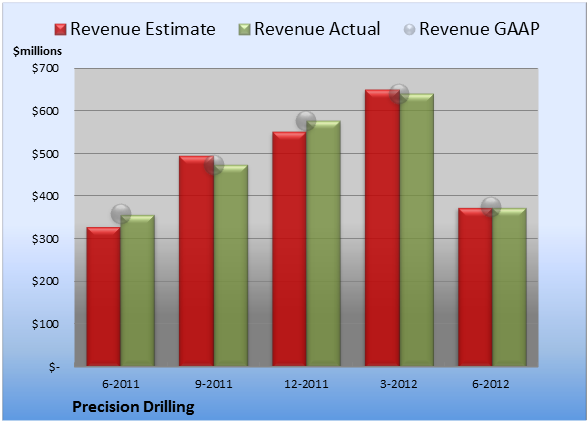Viewport: 588px width, 422px height.
Task: Click the '$200' axis value
Action: click(45, 281)
